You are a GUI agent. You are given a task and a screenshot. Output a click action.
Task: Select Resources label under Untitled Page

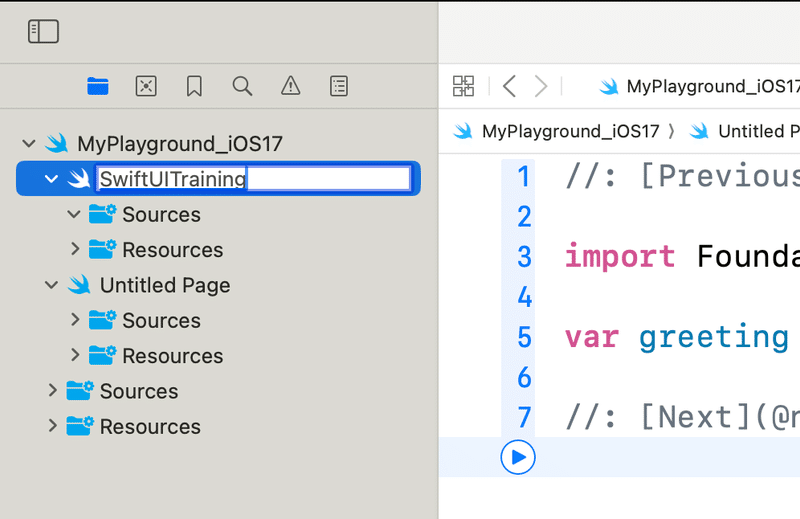(172, 356)
